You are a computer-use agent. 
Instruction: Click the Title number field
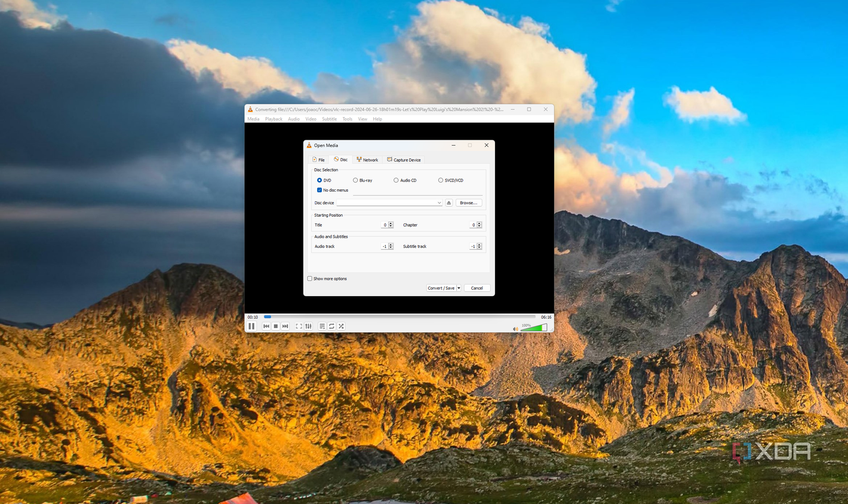[x=384, y=225]
